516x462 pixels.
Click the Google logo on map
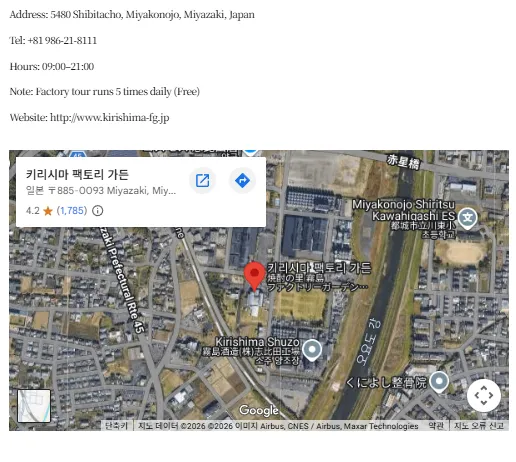[259, 411]
